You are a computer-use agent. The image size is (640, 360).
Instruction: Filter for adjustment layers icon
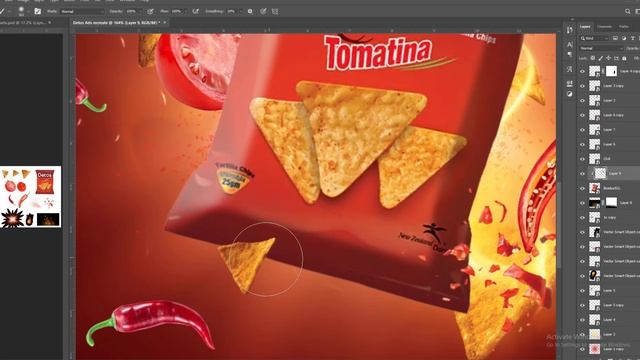pyautogui.click(x=624, y=38)
